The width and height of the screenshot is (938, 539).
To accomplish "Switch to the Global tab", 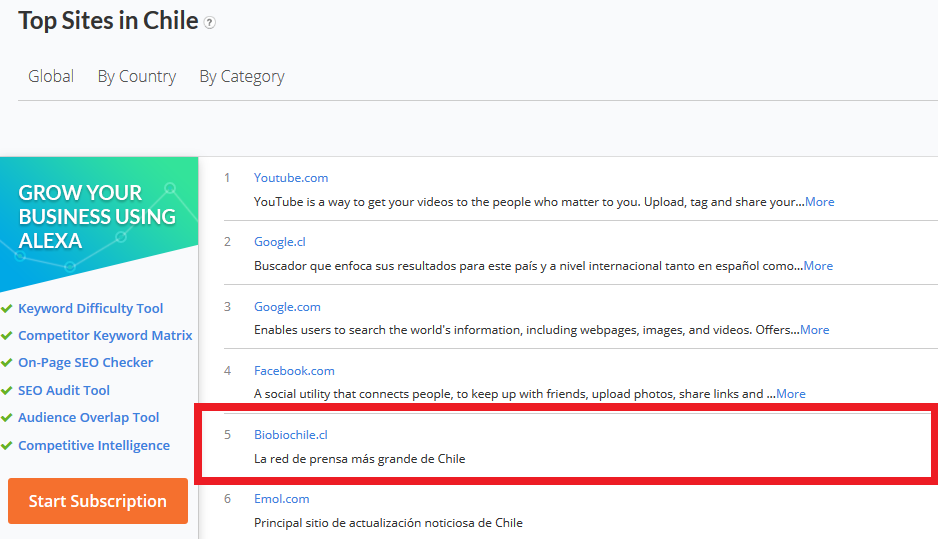I will pyautogui.click(x=51, y=76).
